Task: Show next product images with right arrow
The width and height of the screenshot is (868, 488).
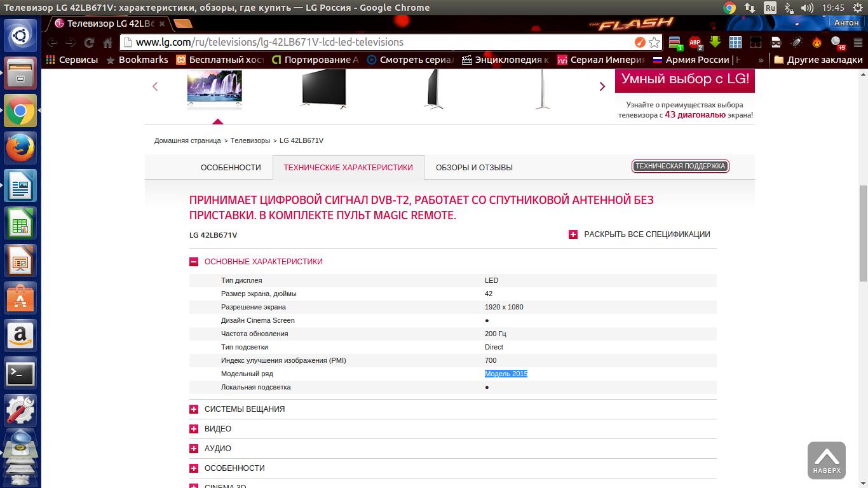Action: click(x=602, y=86)
